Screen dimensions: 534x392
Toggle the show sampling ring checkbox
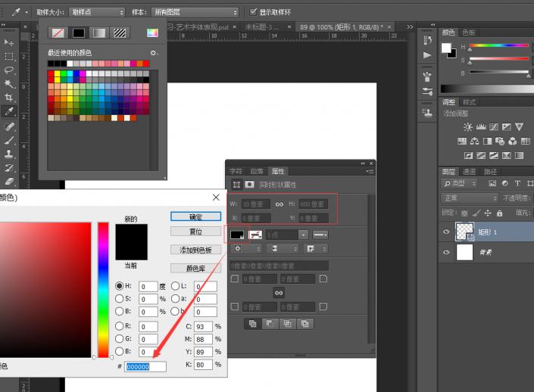pyautogui.click(x=253, y=12)
